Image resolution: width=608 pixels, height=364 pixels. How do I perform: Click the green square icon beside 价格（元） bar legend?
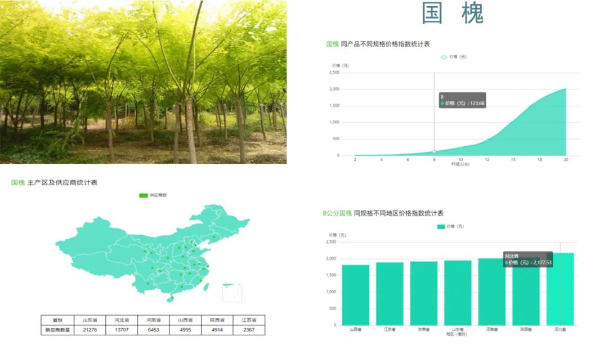pyautogui.click(x=440, y=226)
